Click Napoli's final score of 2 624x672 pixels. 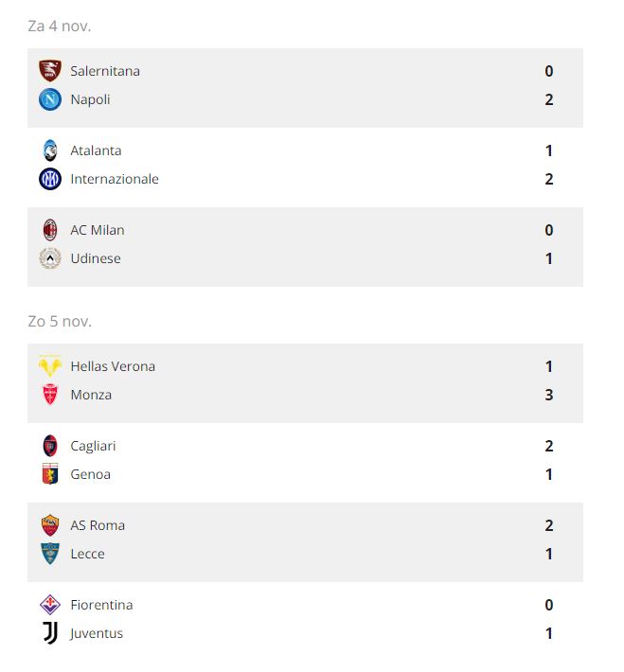coord(549,99)
